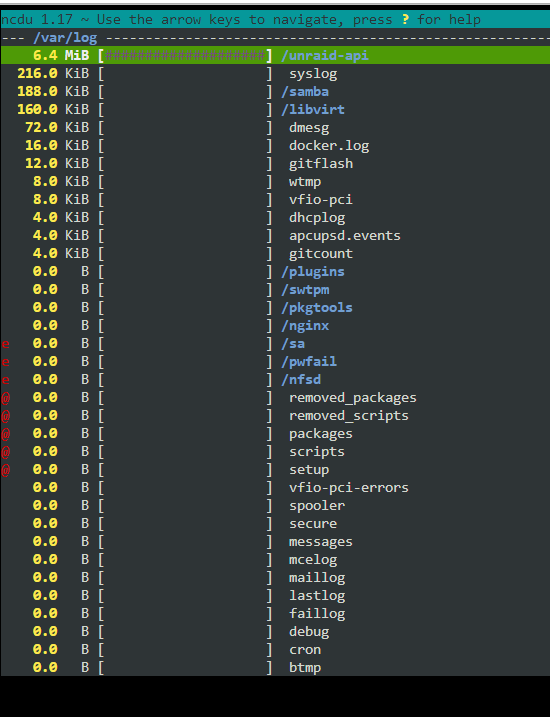Click the vfio-pci entry

point(320,200)
